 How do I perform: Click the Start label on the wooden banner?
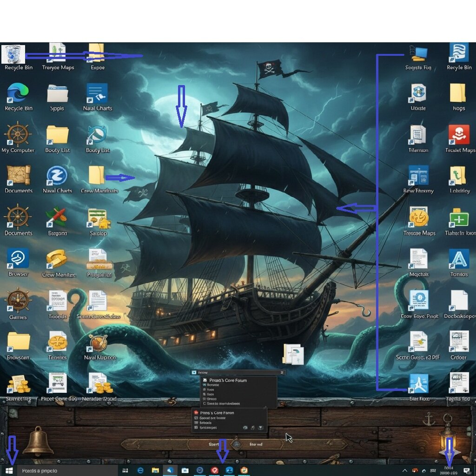click(x=213, y=444)
